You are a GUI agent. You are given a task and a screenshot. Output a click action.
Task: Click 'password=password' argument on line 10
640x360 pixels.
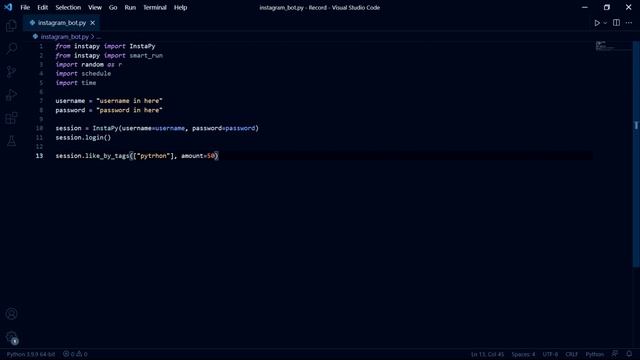click(x=223, y=128)
